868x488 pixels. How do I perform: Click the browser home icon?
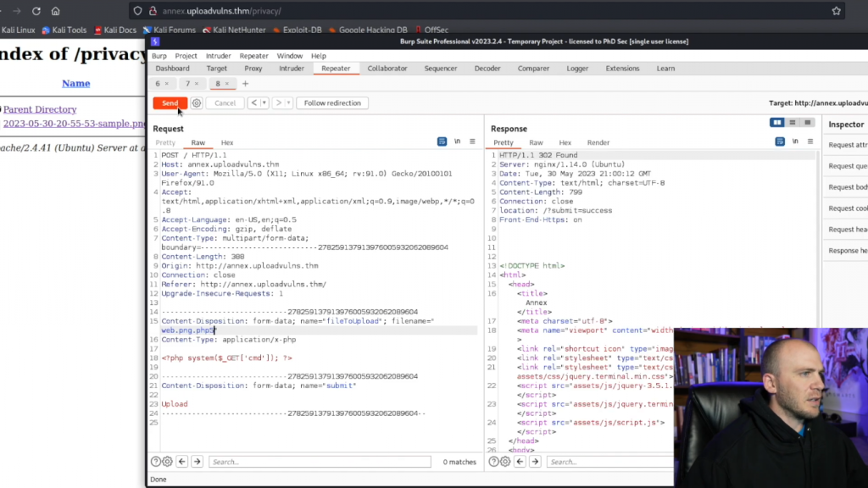(x=55, y=11)
